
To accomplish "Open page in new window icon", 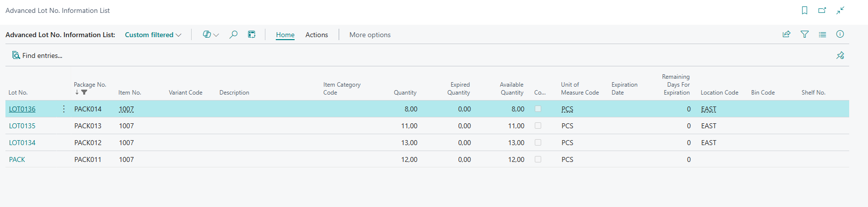I will point(822,10).
